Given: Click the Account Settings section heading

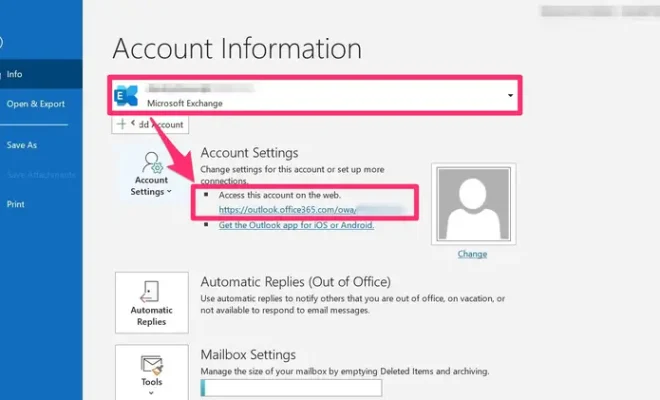Looking at the screenshot, I should (x=249, y=153).
